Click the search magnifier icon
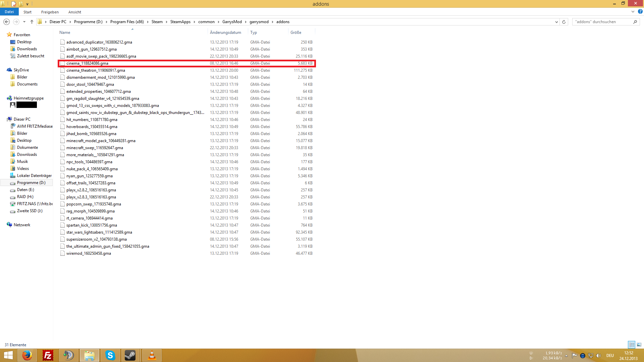The image size is (644, 362). click(635, 22)
